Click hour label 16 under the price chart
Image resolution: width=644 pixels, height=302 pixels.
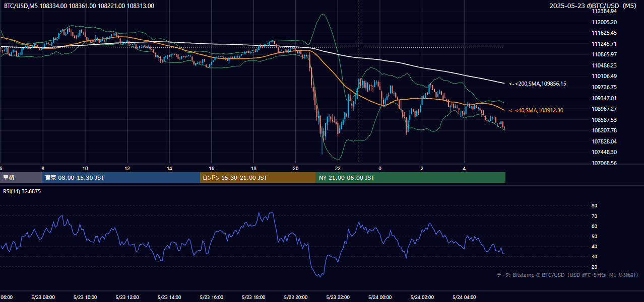pos(212,168)
